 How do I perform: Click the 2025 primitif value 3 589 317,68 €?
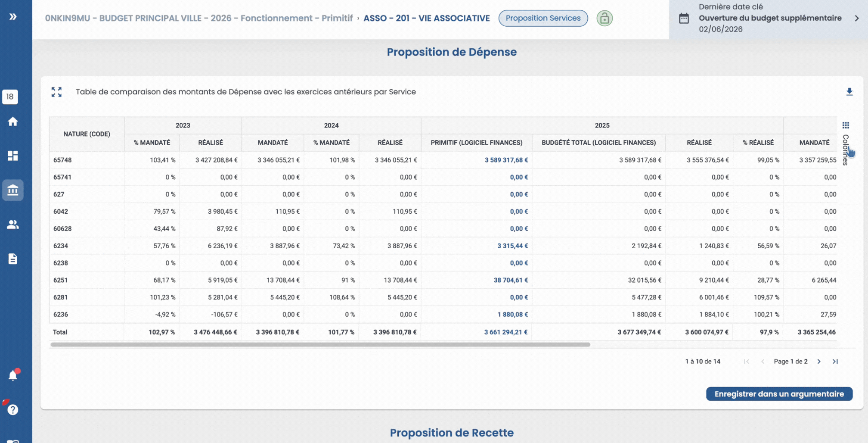(506, 160)
